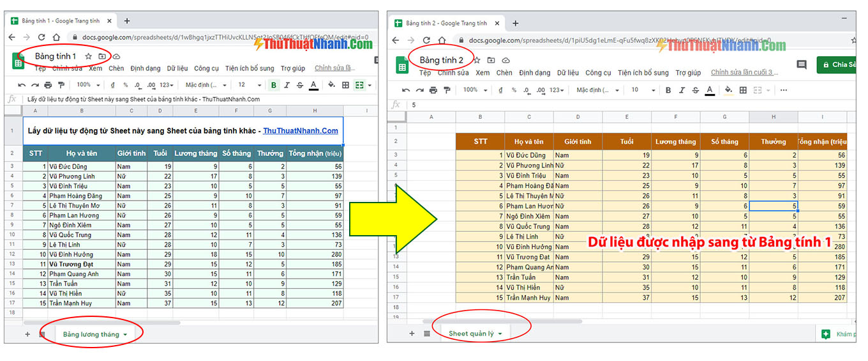The height and width of the screenshot is (361, 868).
Task: Click Chỉnh sửa lần cuối link in Bảng tính 2
Action: 745,73
